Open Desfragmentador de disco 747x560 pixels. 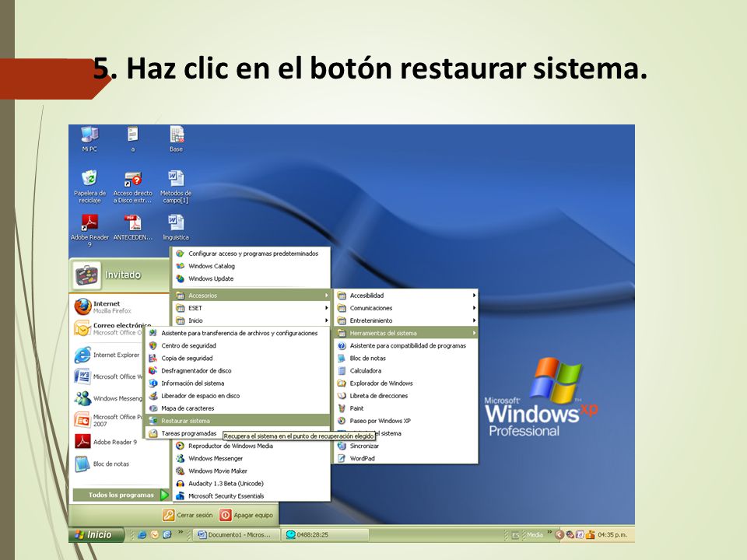click(x=237, y=370)
